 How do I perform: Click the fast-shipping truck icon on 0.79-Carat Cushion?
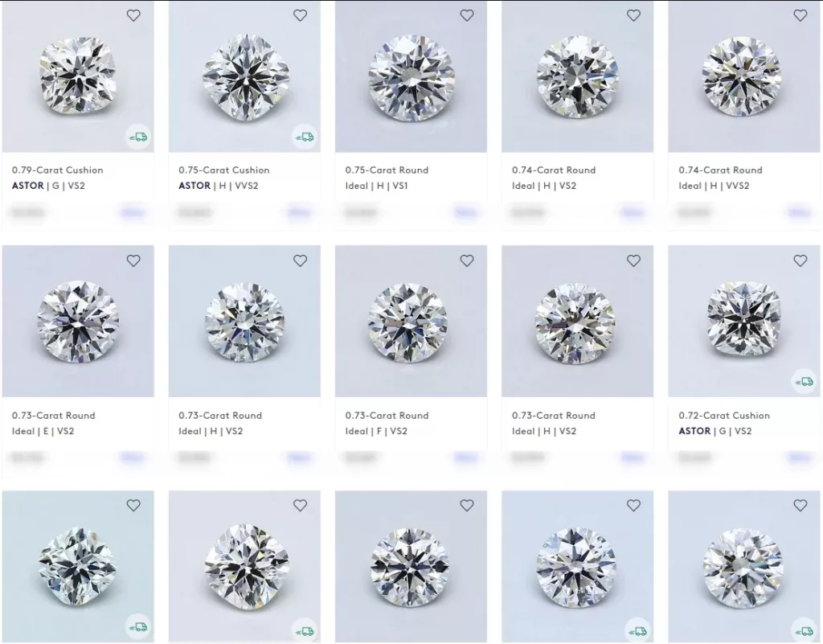point(138,137)
